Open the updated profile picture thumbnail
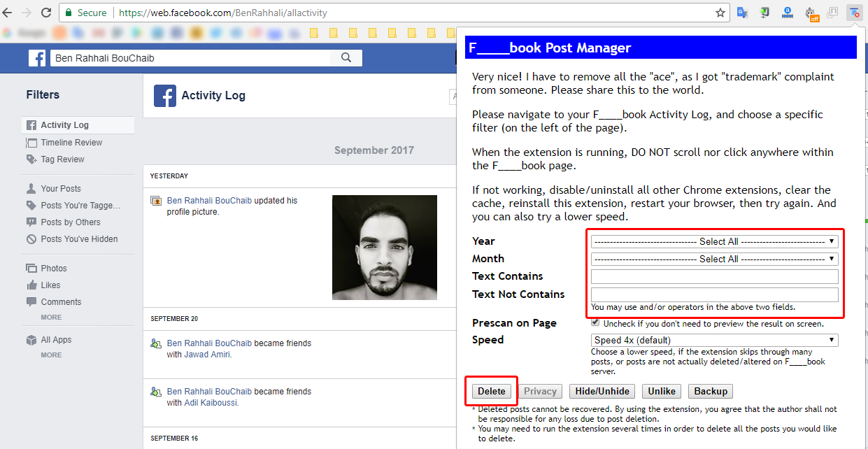The height and width of the screenshot is (449, 868). click(385, 248)
